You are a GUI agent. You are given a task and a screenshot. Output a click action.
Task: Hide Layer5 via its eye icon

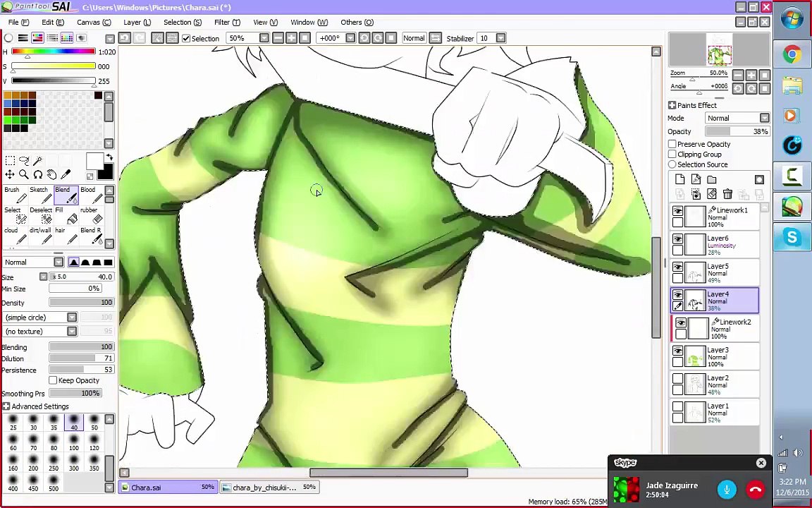(x=678, y=267)
